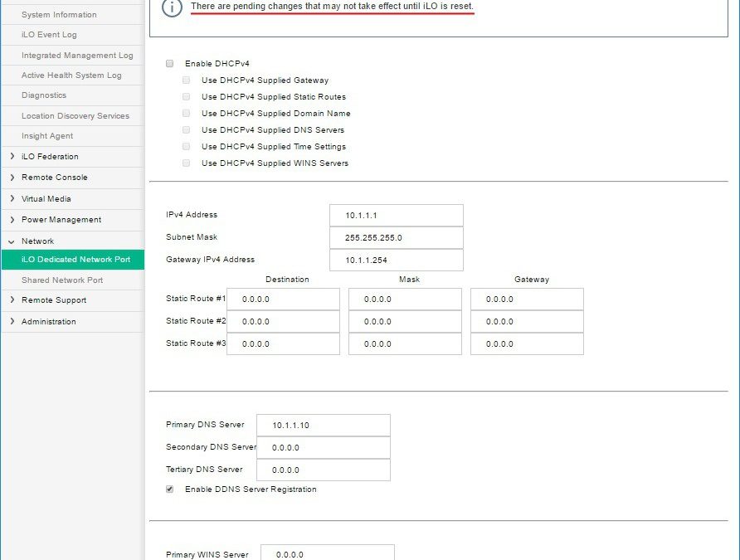740x560 pixels.
Task: Click the Network section label
Action: 38,241
